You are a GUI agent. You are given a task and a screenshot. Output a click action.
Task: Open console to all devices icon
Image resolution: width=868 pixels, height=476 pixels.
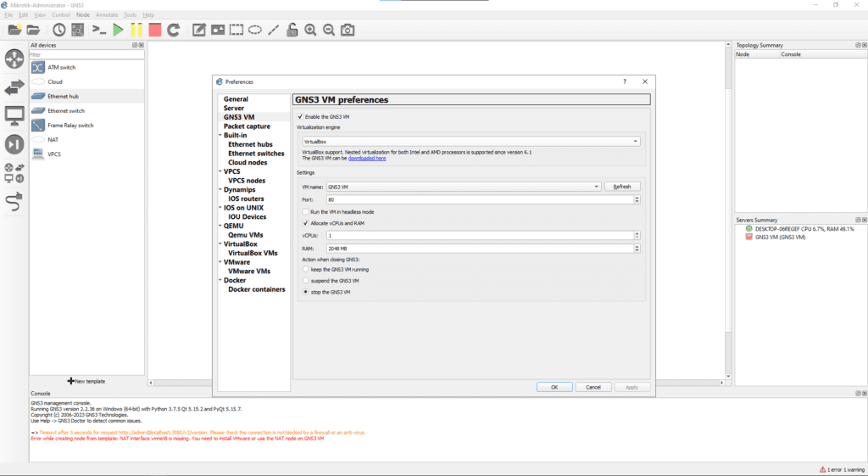click(99, 30)
